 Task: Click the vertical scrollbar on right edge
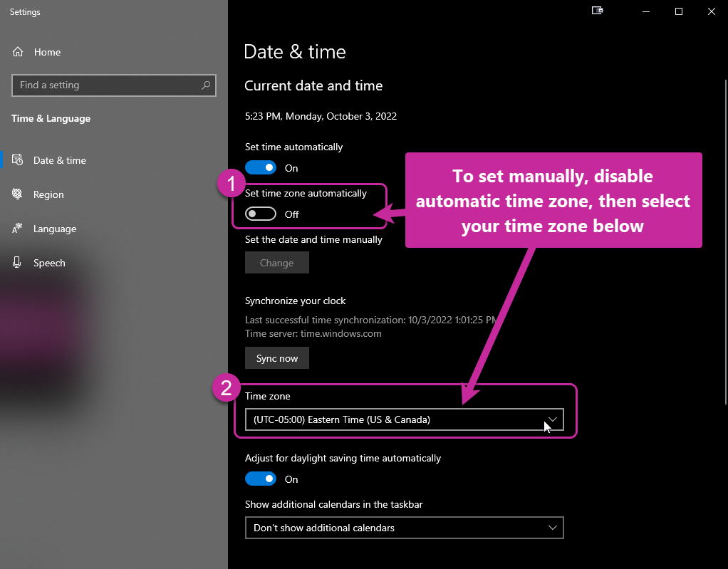(726, 241)
